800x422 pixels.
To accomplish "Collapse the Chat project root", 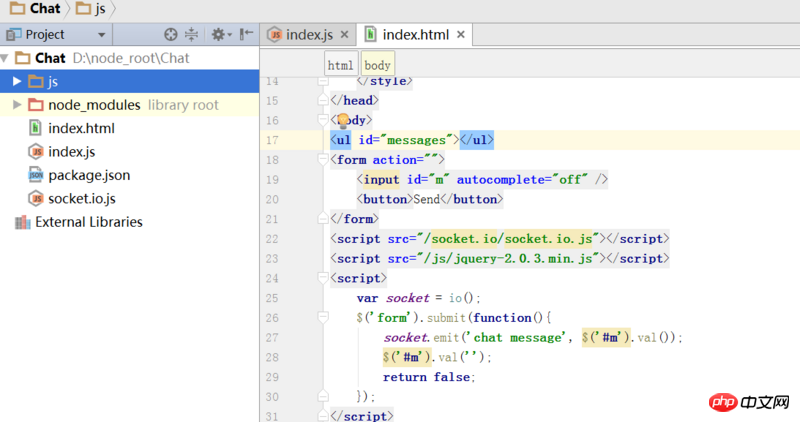I will [x=6, y=58].
